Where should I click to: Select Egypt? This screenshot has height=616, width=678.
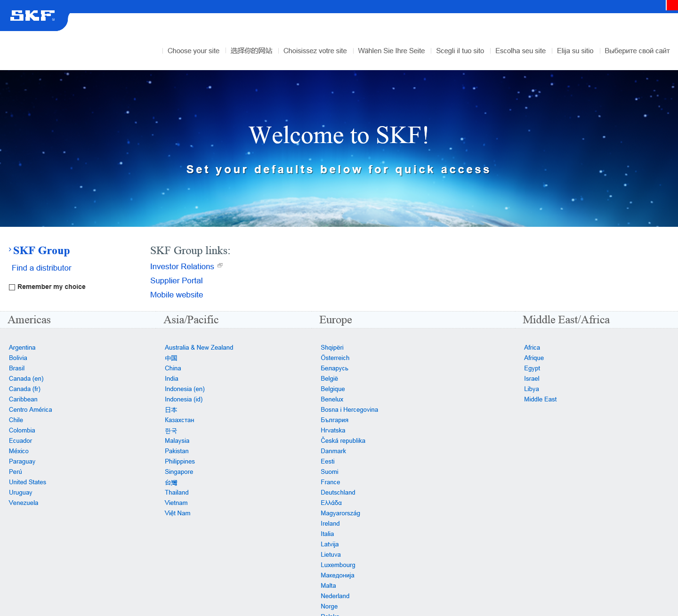[x=532, y=368]
